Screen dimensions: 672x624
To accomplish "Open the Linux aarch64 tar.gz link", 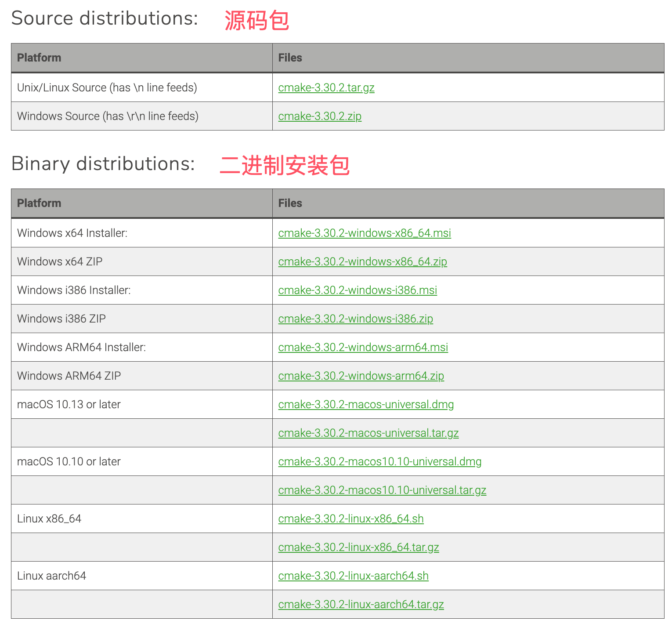I will click(361, 604).
